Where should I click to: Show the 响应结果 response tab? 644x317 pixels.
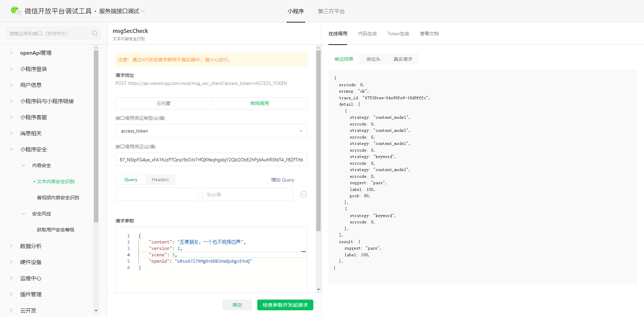click(x=344, y=59)
